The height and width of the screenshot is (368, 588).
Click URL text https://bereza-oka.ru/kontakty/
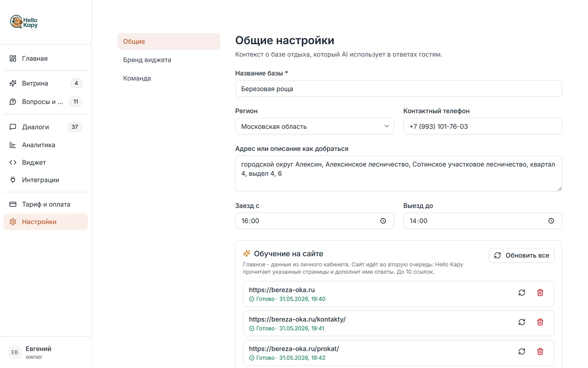297,319
